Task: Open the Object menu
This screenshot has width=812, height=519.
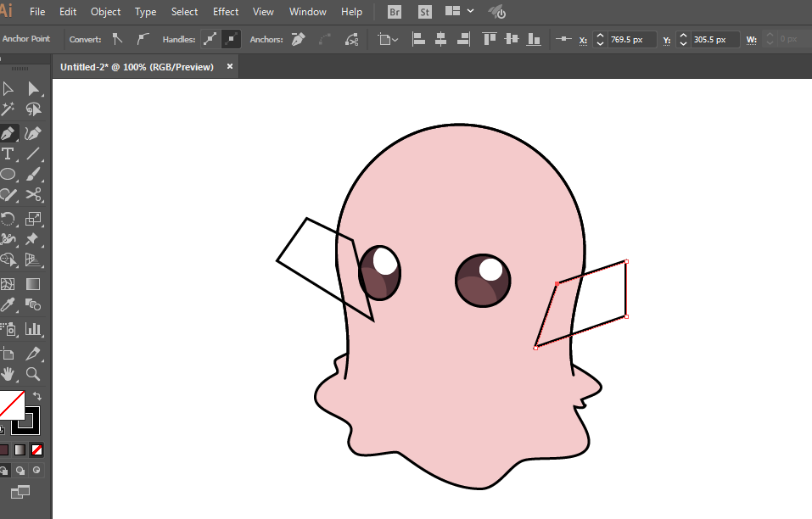Action: click(106, 12)
